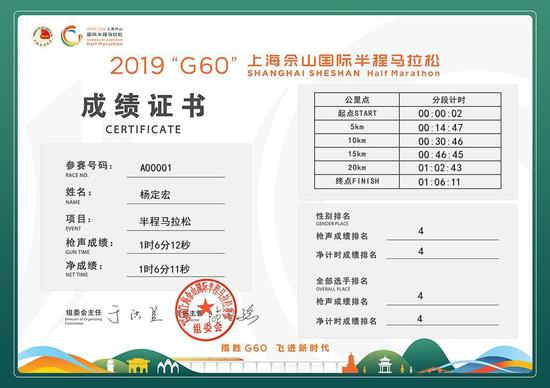550x388 pixels.
Task: Click the 姓名 label
Action: [79, 192]
